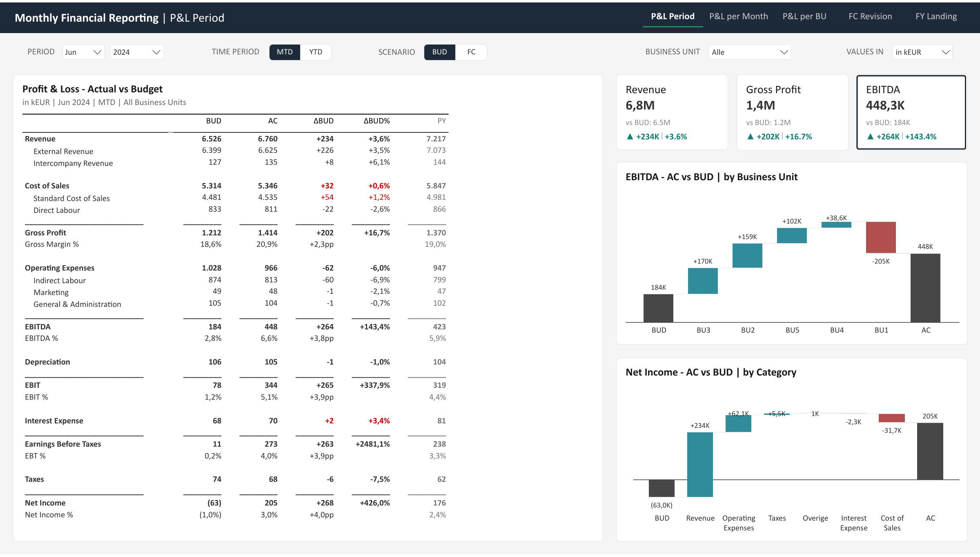Open the in kEUR values dropdown
Image resolution: width=980 pixels, height=557 pixels.
tap(922, 52)
